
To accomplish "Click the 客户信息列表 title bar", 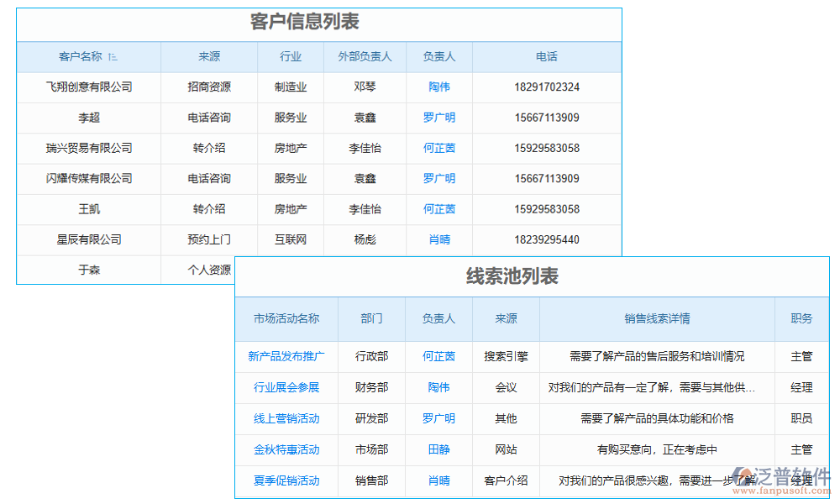I will pyautogui.click(x=305, y=24).
